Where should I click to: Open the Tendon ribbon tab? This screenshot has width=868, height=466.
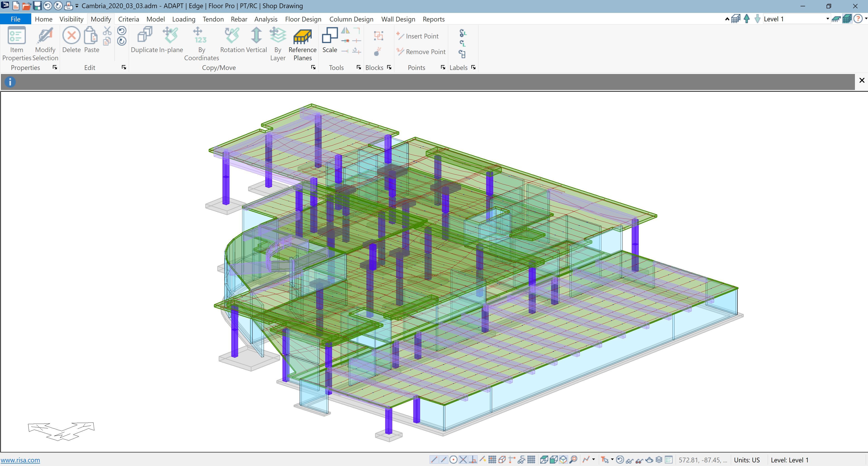tap(213, 19)
